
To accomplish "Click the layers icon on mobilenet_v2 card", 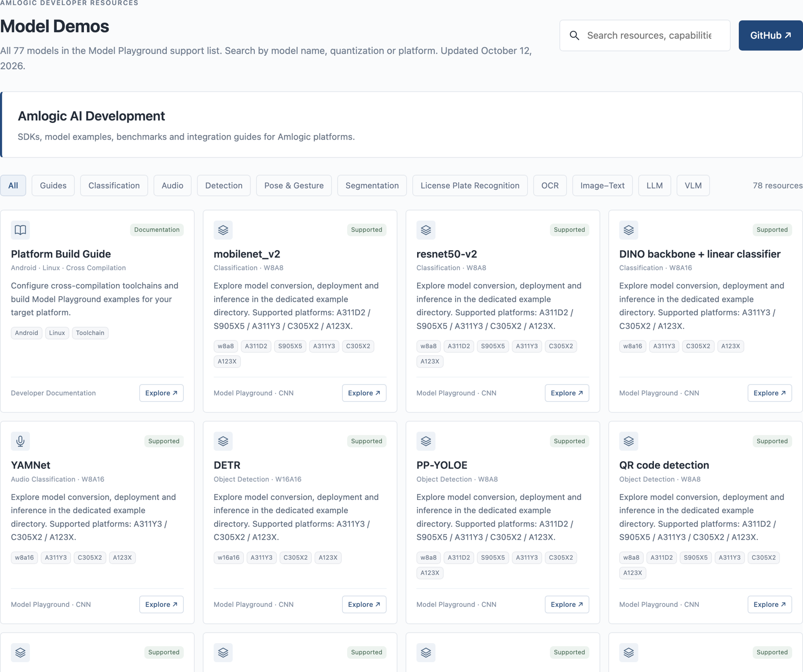I will point(223,230).
